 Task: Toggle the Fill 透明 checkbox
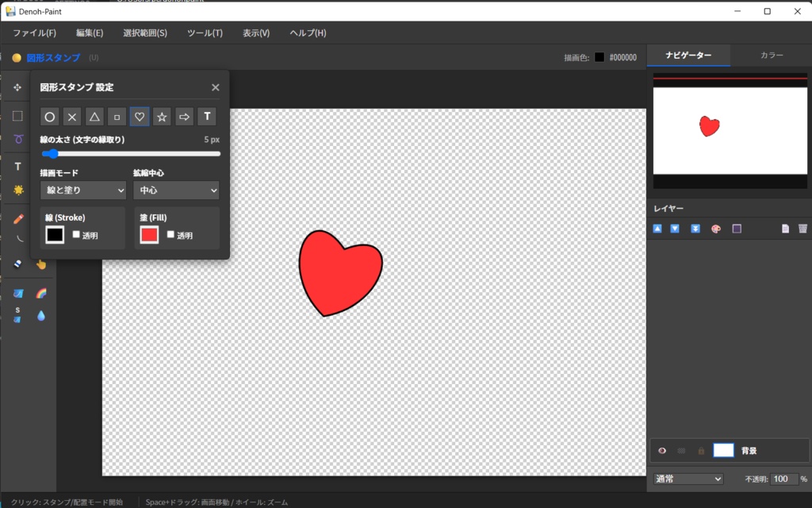click(x=170, y=234)
